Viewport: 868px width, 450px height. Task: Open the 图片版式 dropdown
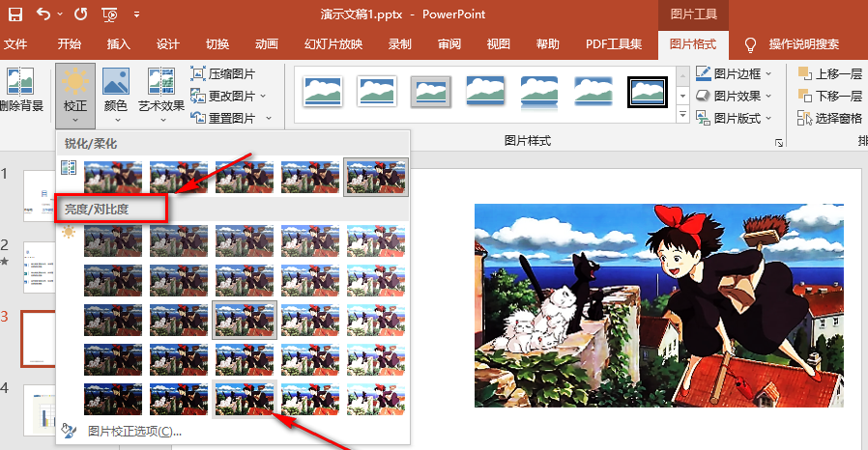tap(734, 118)
